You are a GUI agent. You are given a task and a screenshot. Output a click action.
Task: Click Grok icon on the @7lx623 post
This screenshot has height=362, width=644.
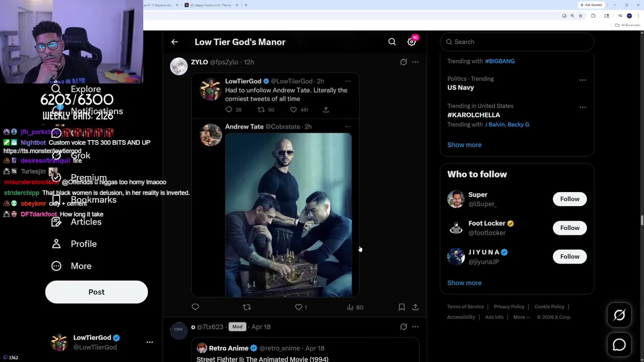404,327
